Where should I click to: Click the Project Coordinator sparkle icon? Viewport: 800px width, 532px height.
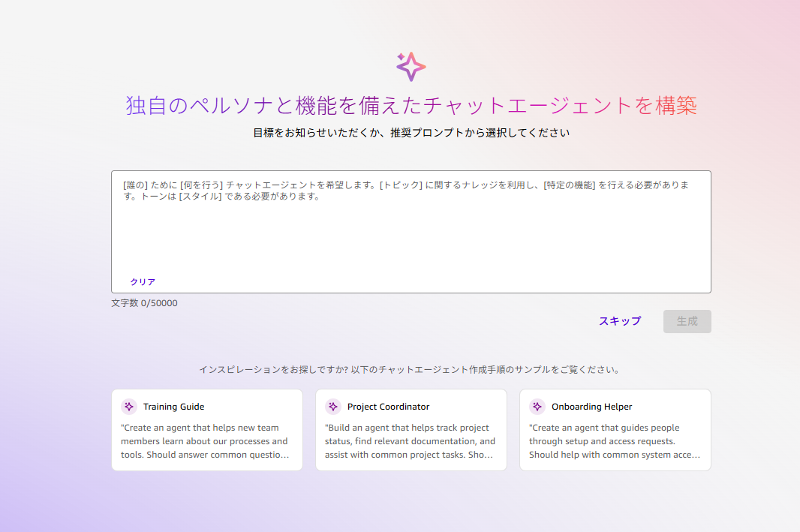coord(333,407)
